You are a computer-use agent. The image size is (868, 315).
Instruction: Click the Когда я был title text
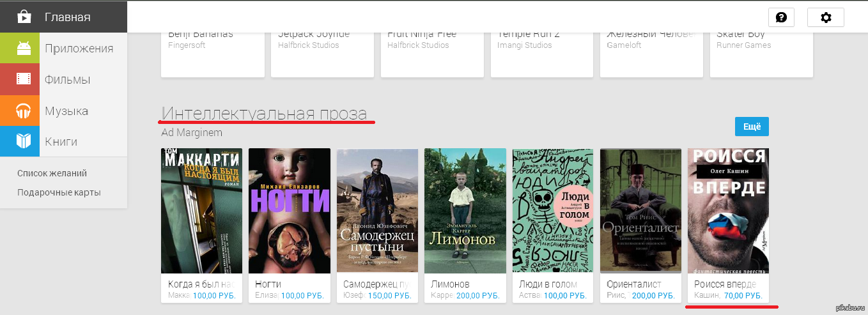coord(201,284)
